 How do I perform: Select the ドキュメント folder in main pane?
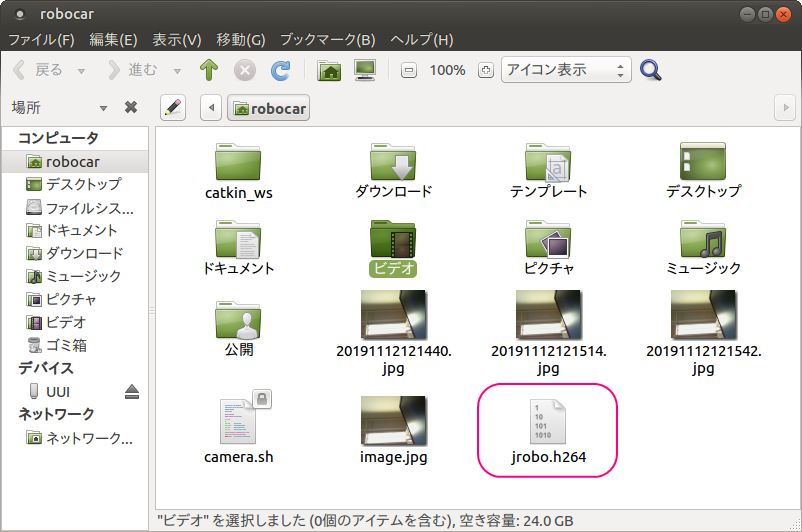(x=238, y=248)
